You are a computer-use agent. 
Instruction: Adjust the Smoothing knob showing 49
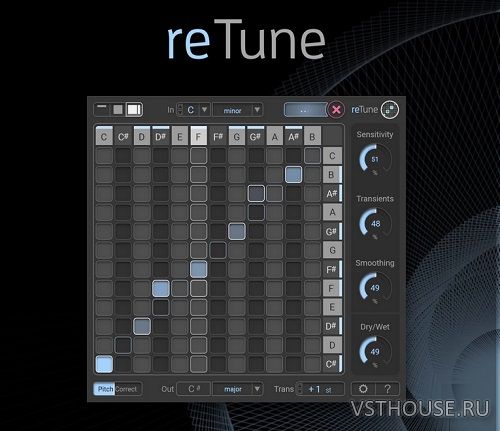pyautogui.click(x=375, y=287)
